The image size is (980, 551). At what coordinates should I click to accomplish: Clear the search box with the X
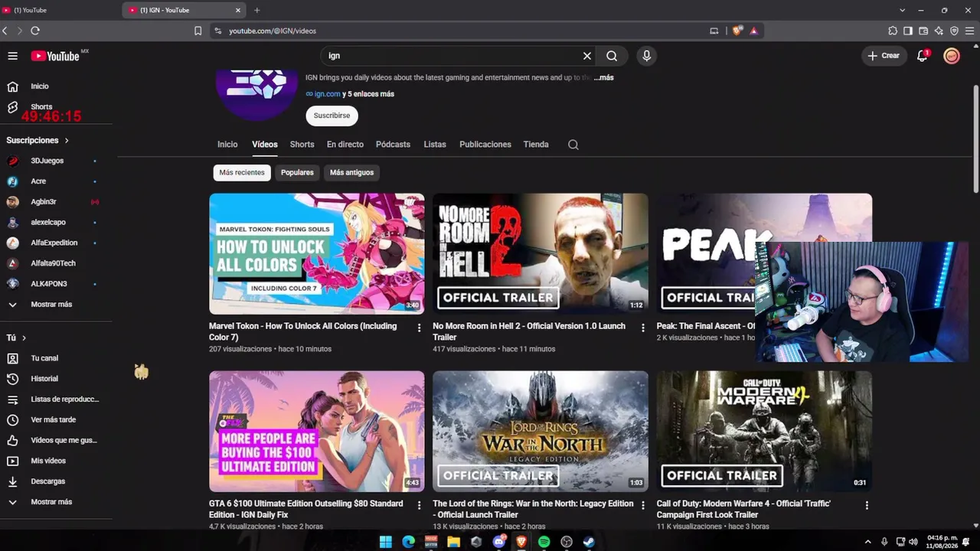pos(587,56)
